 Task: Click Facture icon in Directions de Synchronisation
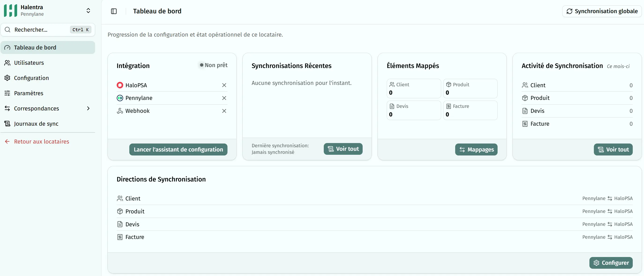(x=120, y=237)
